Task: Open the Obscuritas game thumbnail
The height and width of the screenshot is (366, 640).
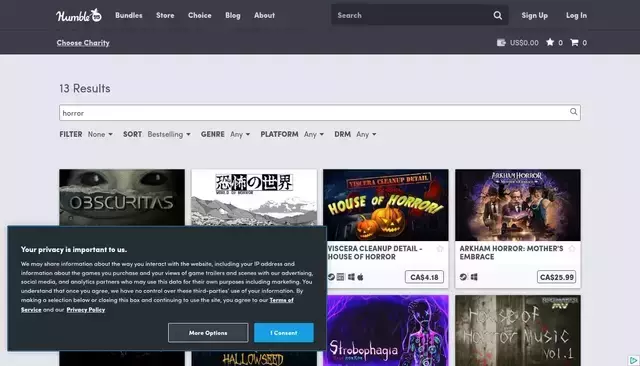Action: [122, 197]
